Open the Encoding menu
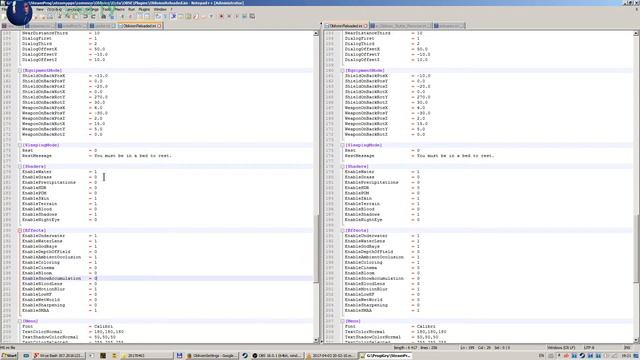Image resolution: width=640 pixels, height=360 pixels. [54, 9]
